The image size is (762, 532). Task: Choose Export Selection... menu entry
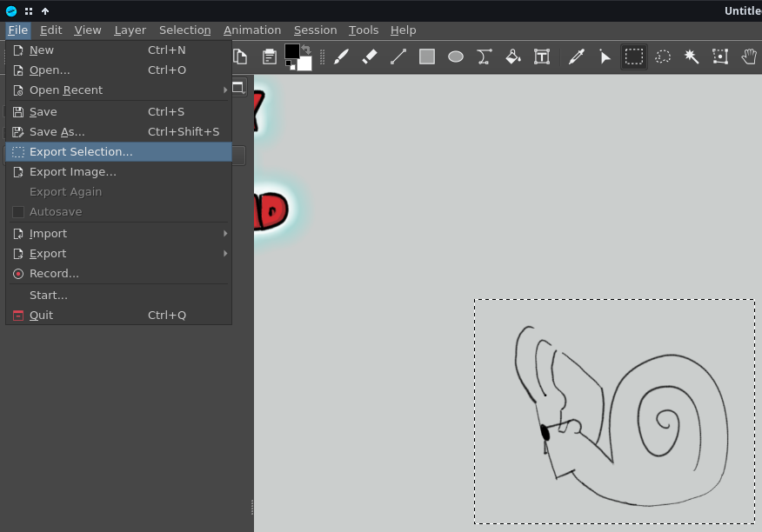click(118, 151)
